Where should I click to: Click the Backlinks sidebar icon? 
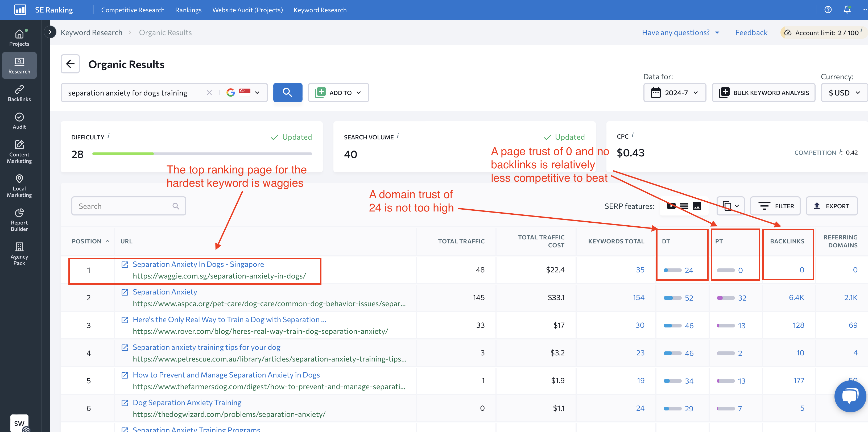19,93
